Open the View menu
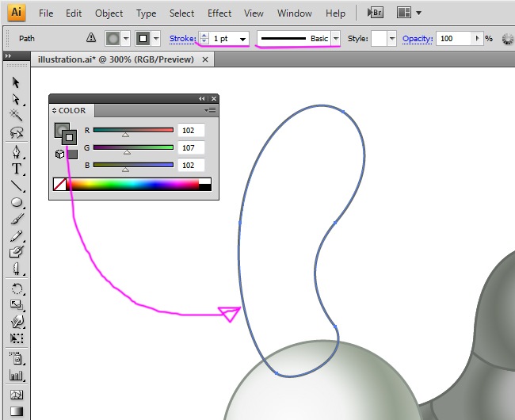The image size is (515, 420). pyautogui.click(x=254, y=13)
